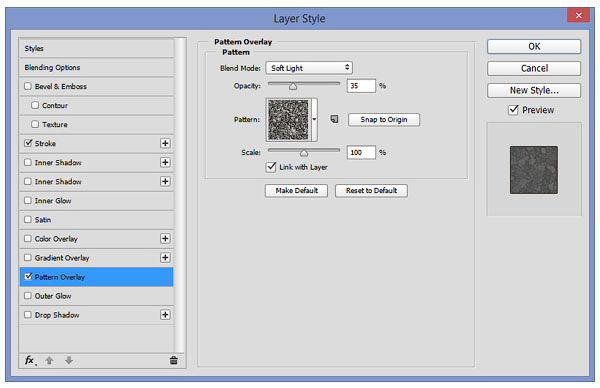
Task: Open the Blend Mode dropdown
Action: [x=309, y=68]
